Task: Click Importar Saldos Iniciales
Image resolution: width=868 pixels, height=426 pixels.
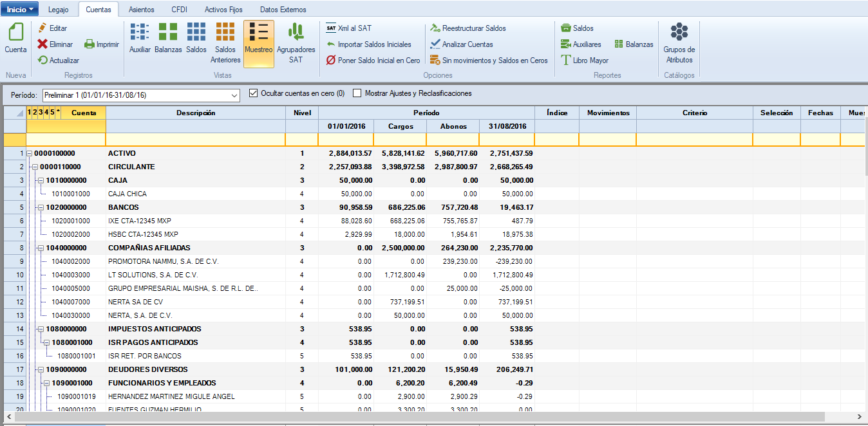Action: coord(368,44)
